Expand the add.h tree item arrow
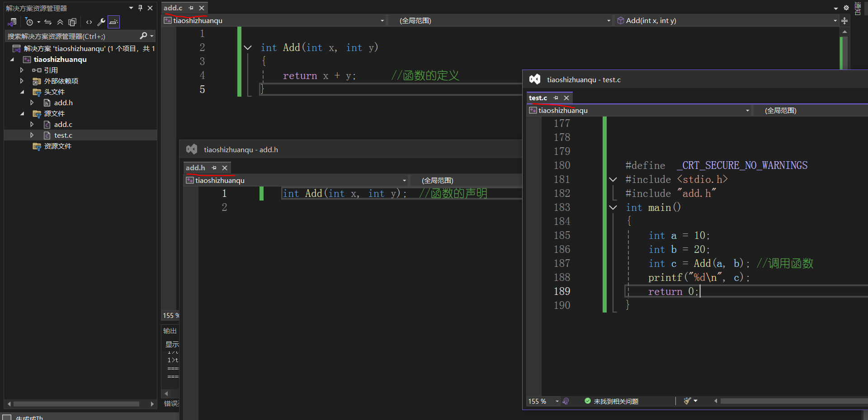 coord(32,103)
